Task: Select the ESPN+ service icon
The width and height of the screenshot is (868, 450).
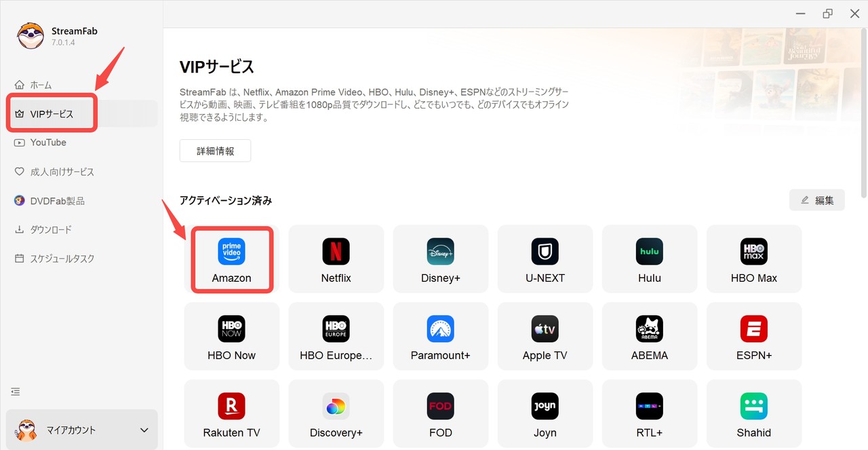Action: click(753, 336)
